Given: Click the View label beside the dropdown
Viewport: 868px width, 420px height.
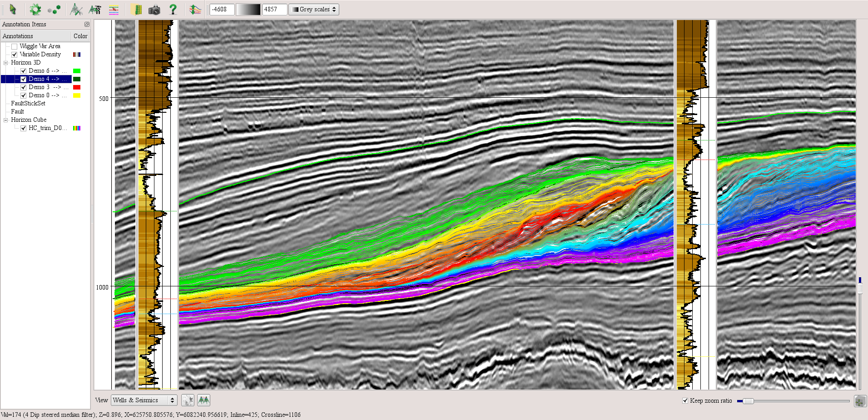Looking at the screenshot, I should point(101,400).
